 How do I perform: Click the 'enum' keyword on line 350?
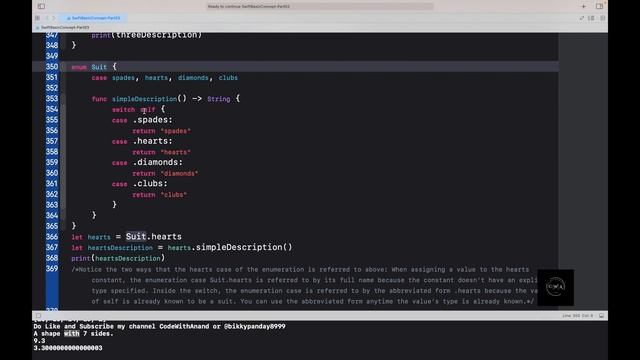click(x=79, y=67)
